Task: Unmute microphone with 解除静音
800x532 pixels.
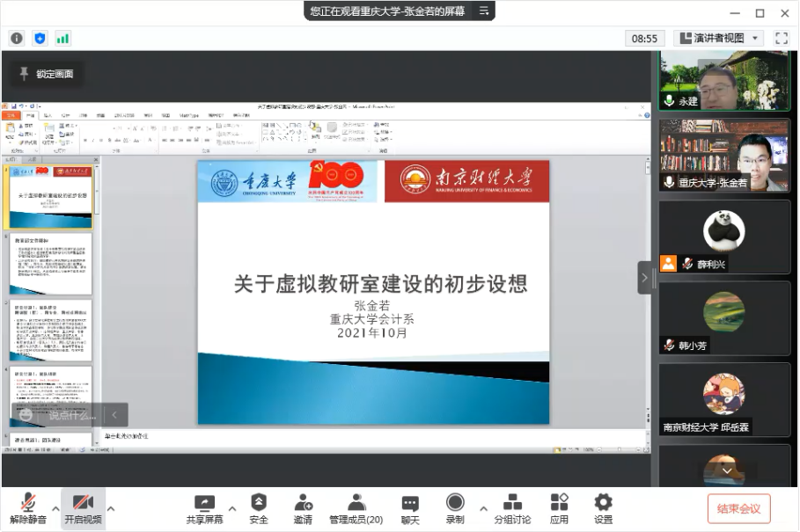Action: pyautogui.click(x=28, y=508)
